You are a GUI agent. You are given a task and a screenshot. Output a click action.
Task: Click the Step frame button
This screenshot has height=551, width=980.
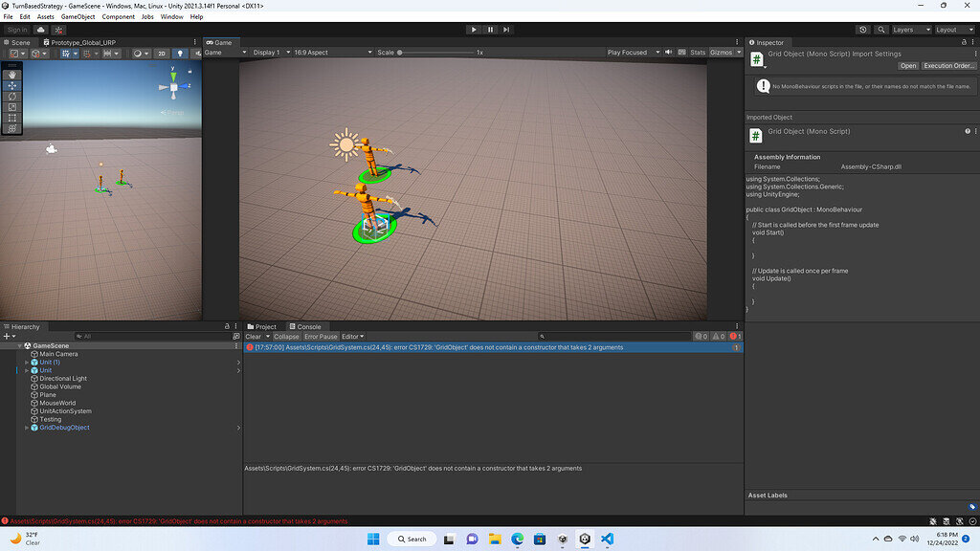pos(506,28)
